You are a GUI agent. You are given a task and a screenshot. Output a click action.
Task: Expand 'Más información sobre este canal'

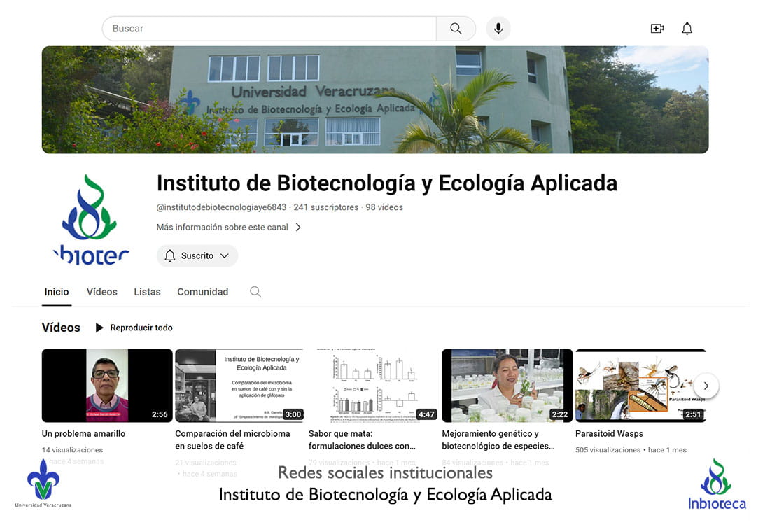[229, 227]
